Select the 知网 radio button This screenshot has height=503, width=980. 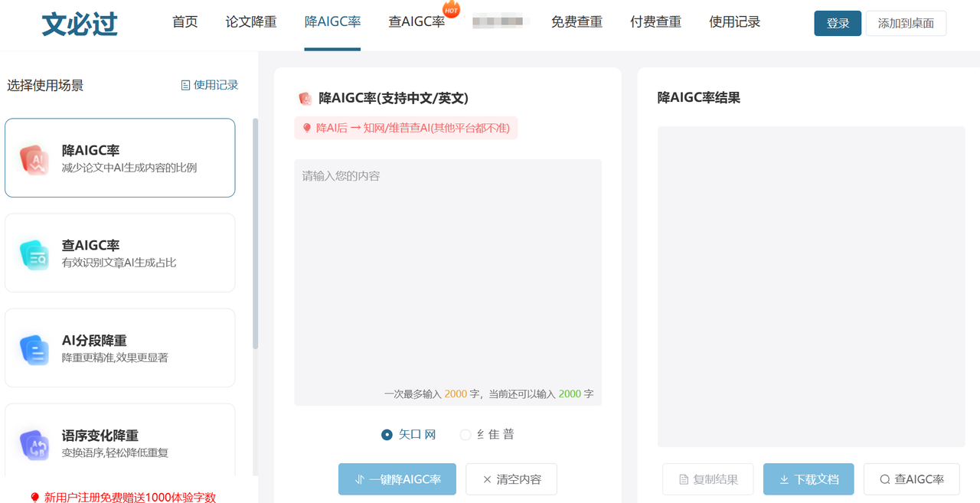(x=387, y=435)
